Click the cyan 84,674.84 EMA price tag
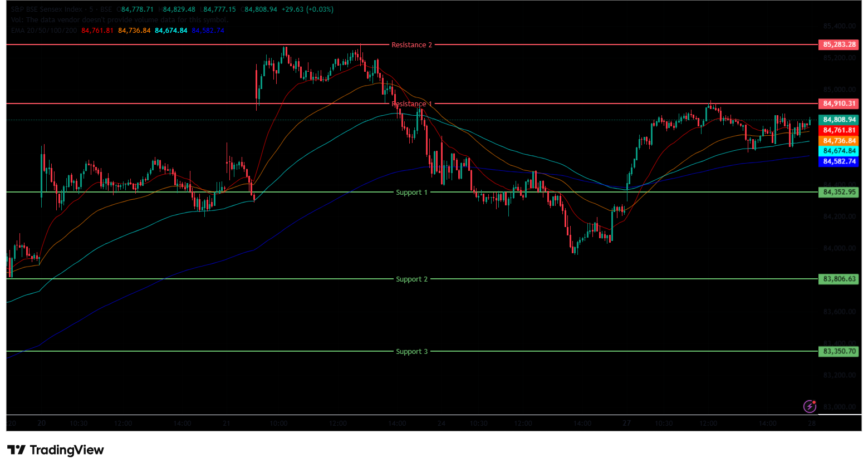This screenshot has width=868, height=468. tap(838, 151)
